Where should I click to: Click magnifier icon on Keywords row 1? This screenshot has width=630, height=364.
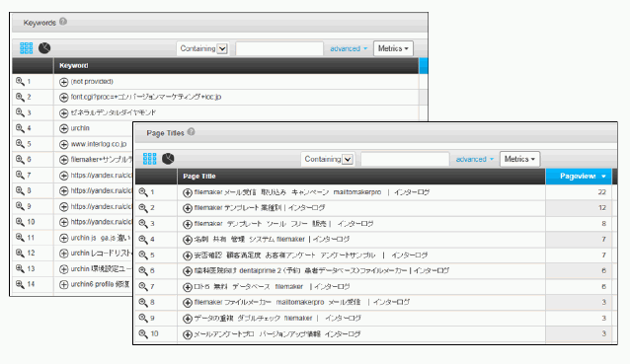point(20,82)
